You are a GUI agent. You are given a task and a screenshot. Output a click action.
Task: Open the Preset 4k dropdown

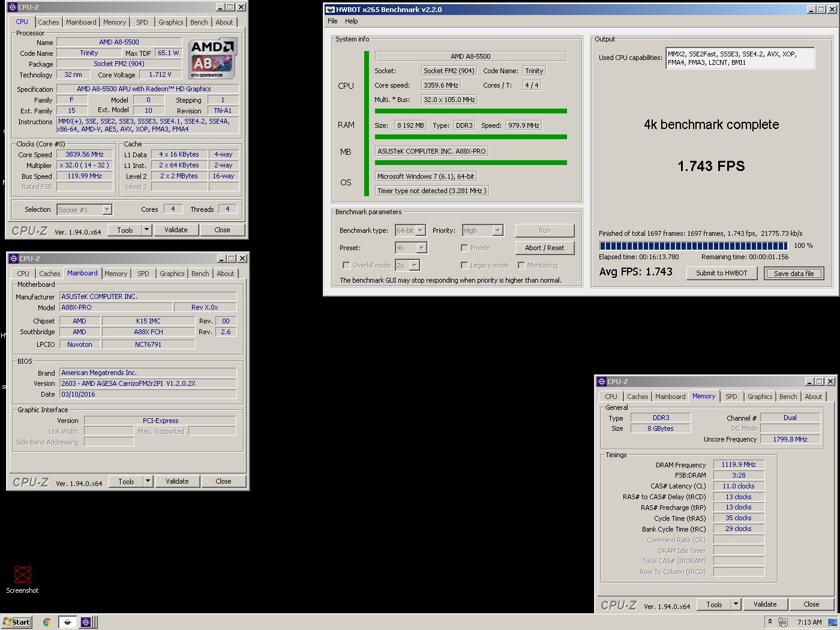(421, 248)
